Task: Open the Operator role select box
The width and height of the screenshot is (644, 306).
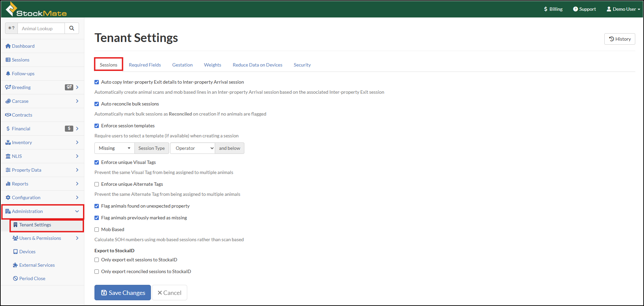Action: pos(193,148)
